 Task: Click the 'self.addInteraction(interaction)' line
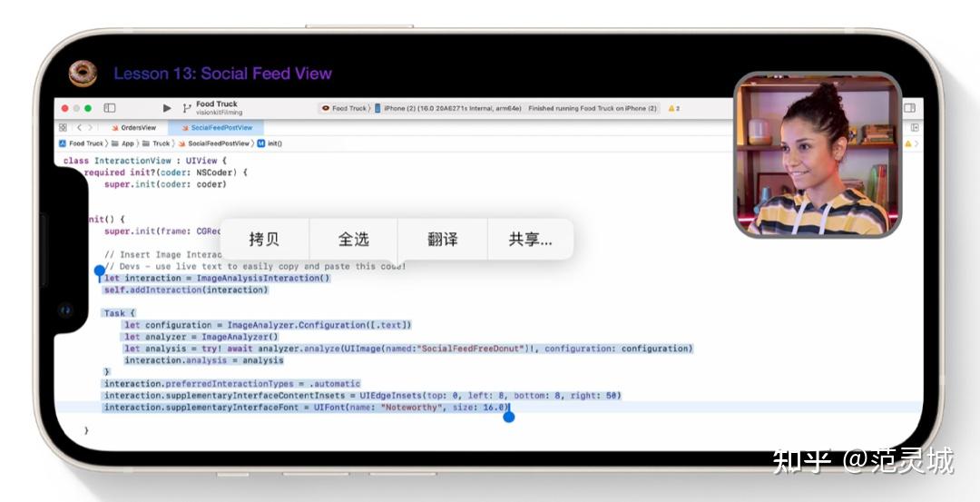pyautogui.click(x=186, y=290)
